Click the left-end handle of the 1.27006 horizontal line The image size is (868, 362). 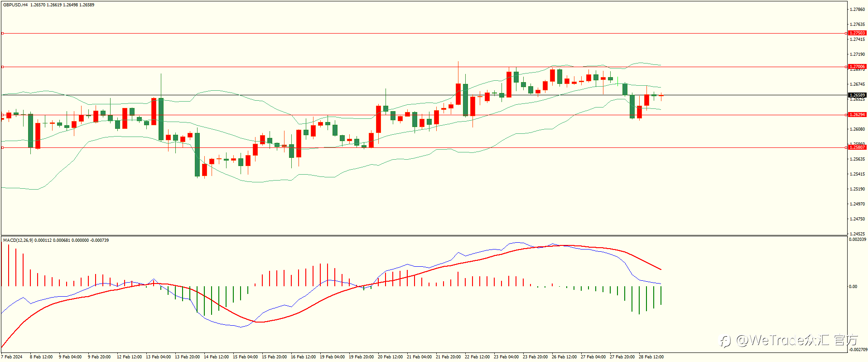pos(2,67)
